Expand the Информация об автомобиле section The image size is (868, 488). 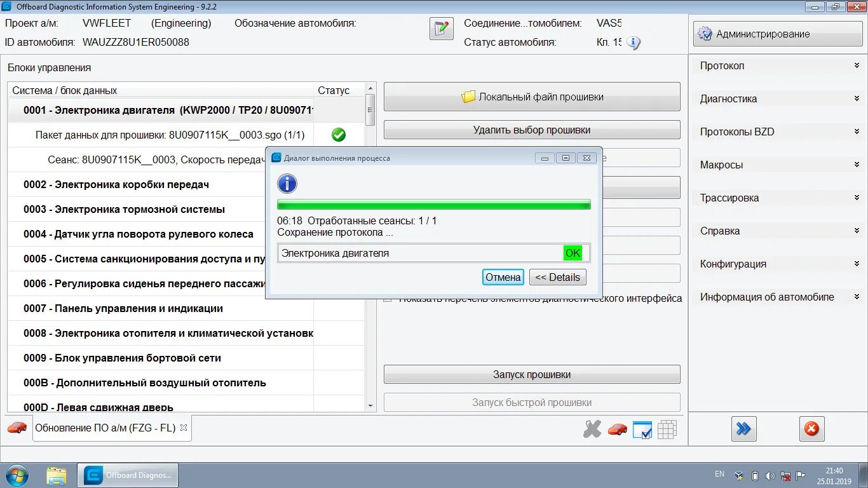pos(777,297)
